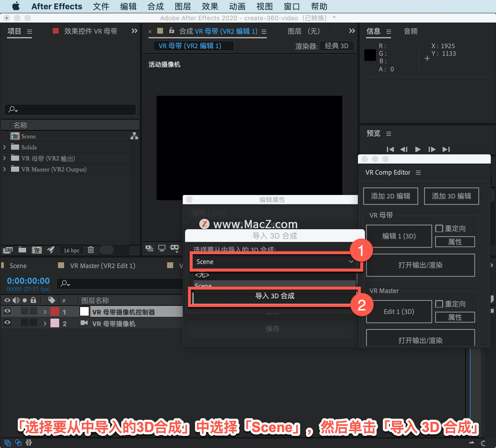
Task: Click the VR goggles icon below viewer
Action: coord(175,248)
